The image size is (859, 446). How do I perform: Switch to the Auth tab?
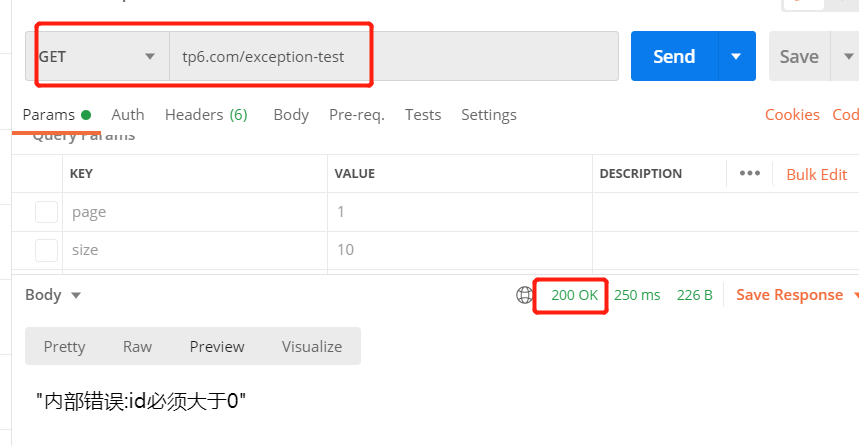coord(128,115)
